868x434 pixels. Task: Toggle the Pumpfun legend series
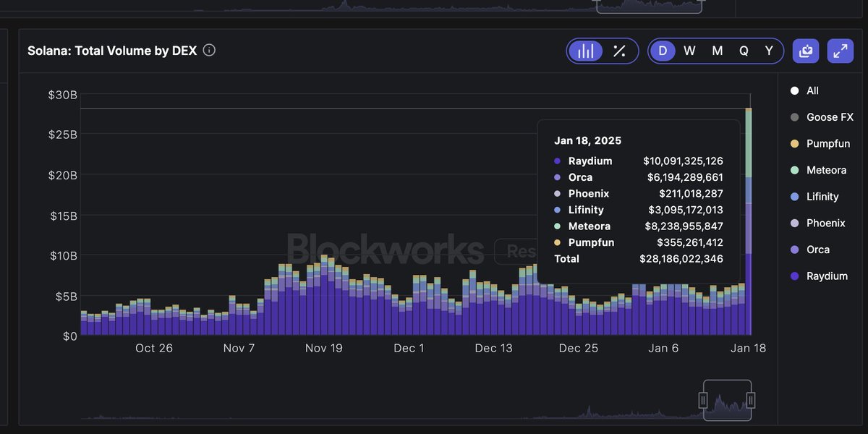click(x=820, y=143)
